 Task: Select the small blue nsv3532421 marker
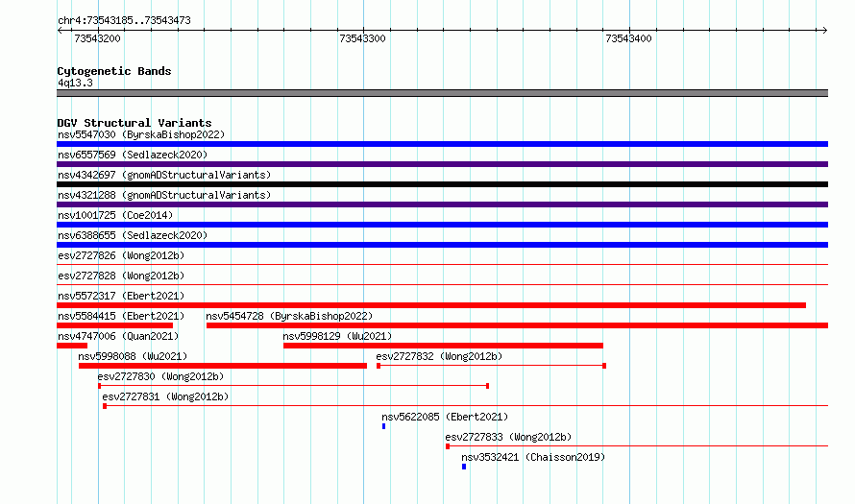click(464, 467)
